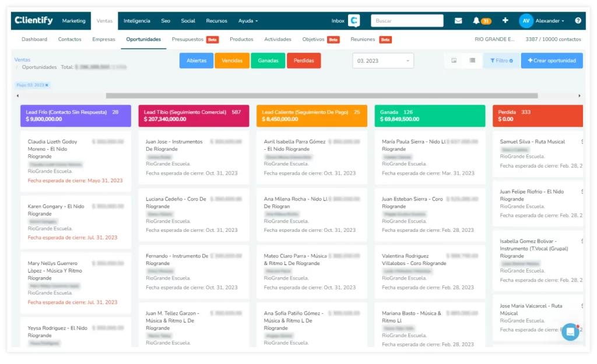Open the Inbox chat icon
The image size is (597, 364).
(354, 21)
